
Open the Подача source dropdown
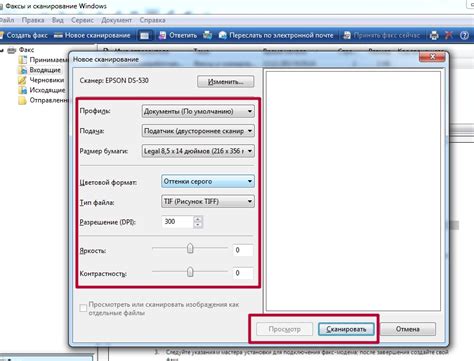[x=198, y=131]
